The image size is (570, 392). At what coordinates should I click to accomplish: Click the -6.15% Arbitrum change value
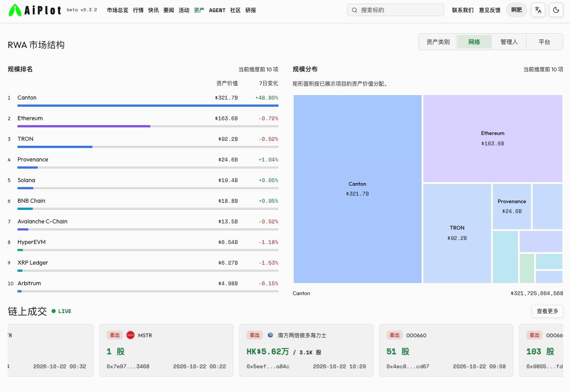[268, 283]
